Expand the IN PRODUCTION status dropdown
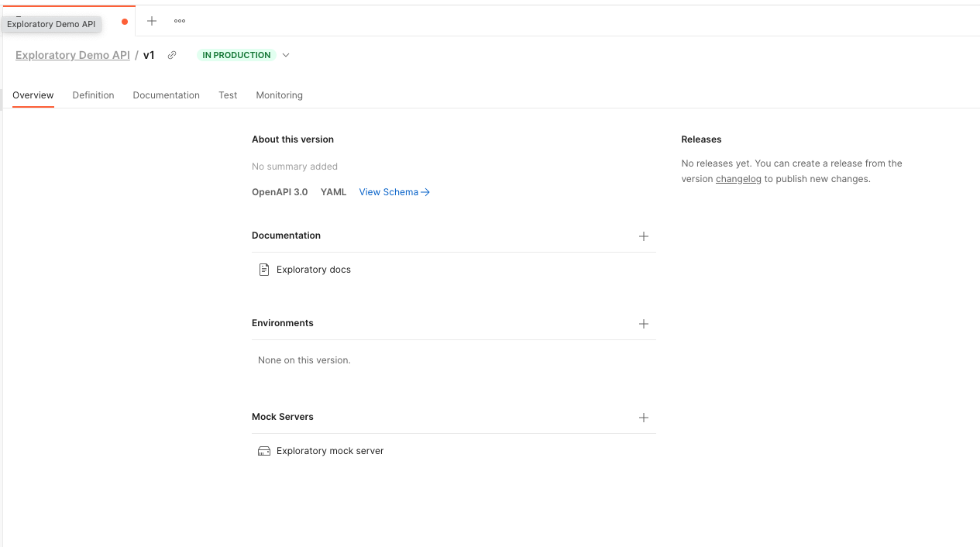The width and height of the screenshot is (980, 547). point(285,55)
